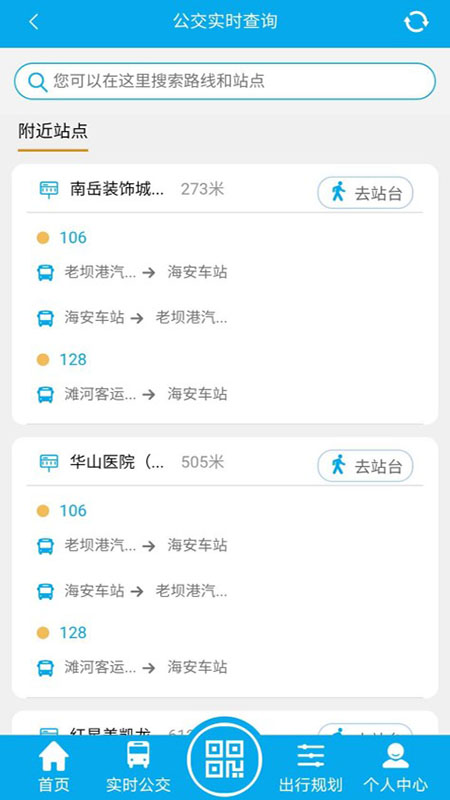Open route 128 under 华山医院

click(x=73, y=633)
